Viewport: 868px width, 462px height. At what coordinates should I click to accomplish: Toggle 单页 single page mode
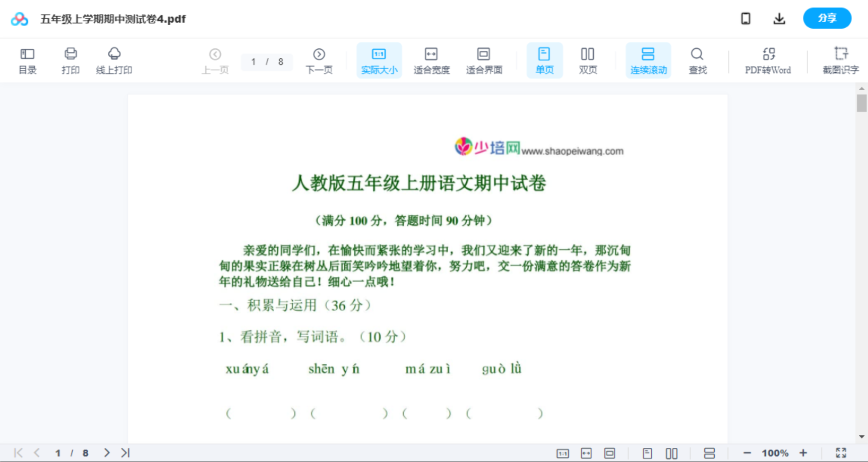point(544,60)
